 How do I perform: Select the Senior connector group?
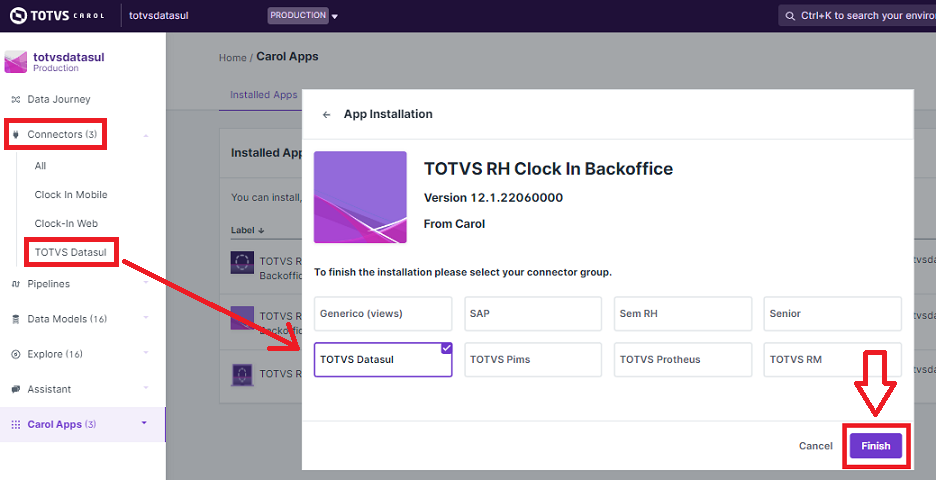coord(832,313)
